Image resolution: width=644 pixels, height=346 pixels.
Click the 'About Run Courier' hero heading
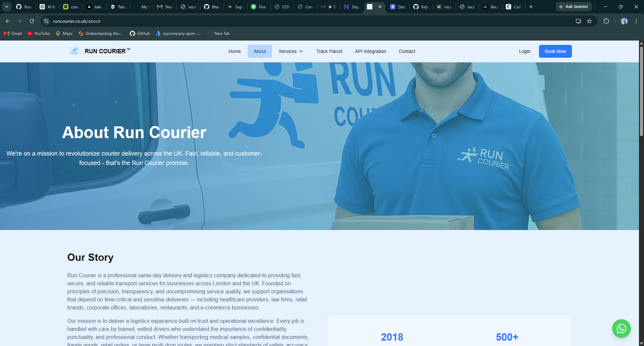tap(134, 132)
